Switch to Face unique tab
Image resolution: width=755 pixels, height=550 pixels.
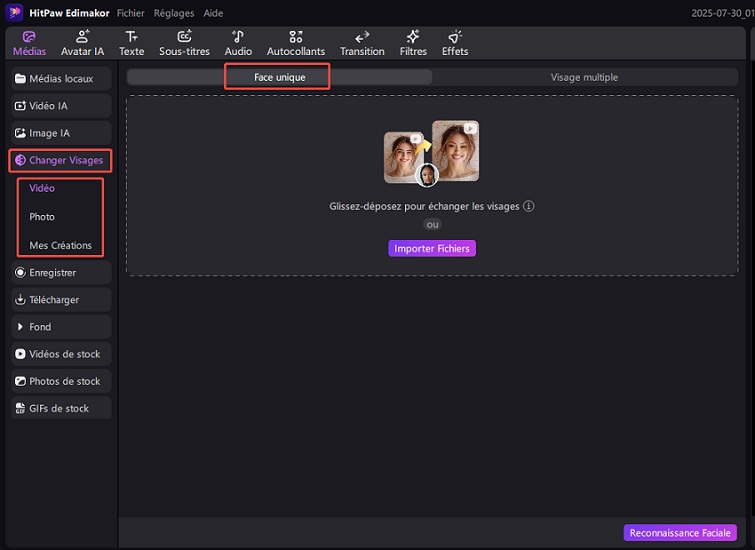click(x=279, y=77)
